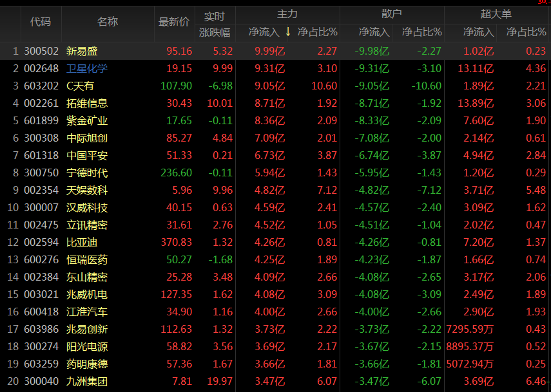Click latest price 95.16

pyautogui.click(x=179, y=51)
